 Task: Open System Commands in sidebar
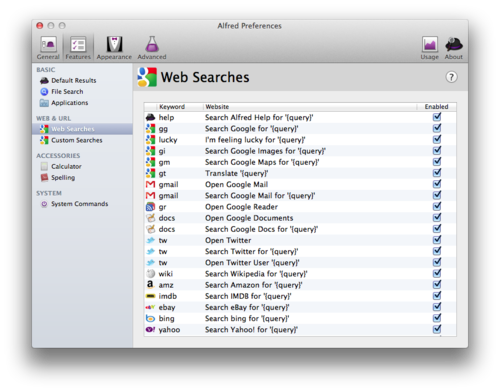tap(74, 204)
